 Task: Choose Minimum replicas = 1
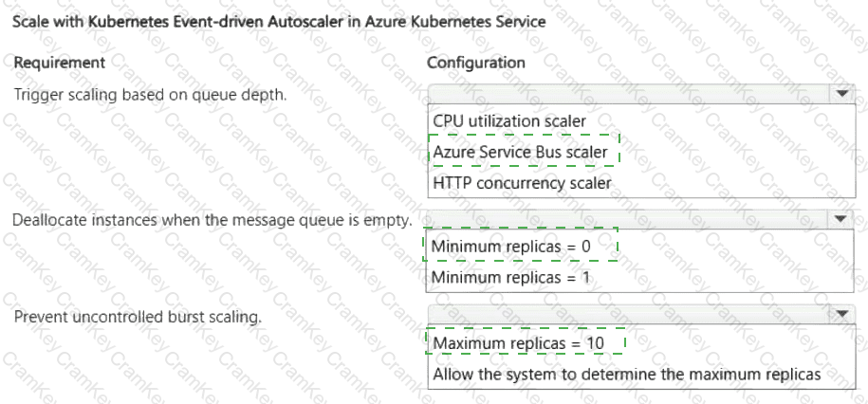[x=511, y=277]
